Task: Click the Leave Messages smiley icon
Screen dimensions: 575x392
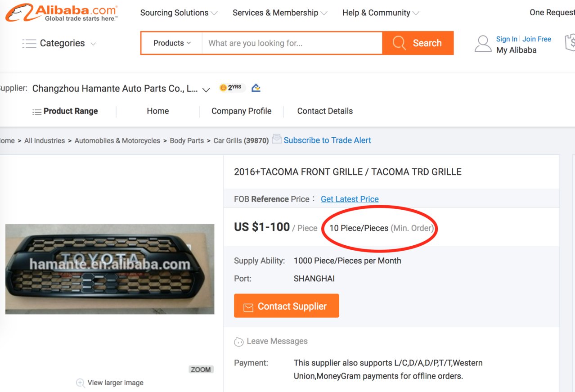Action: click(239, 342)
